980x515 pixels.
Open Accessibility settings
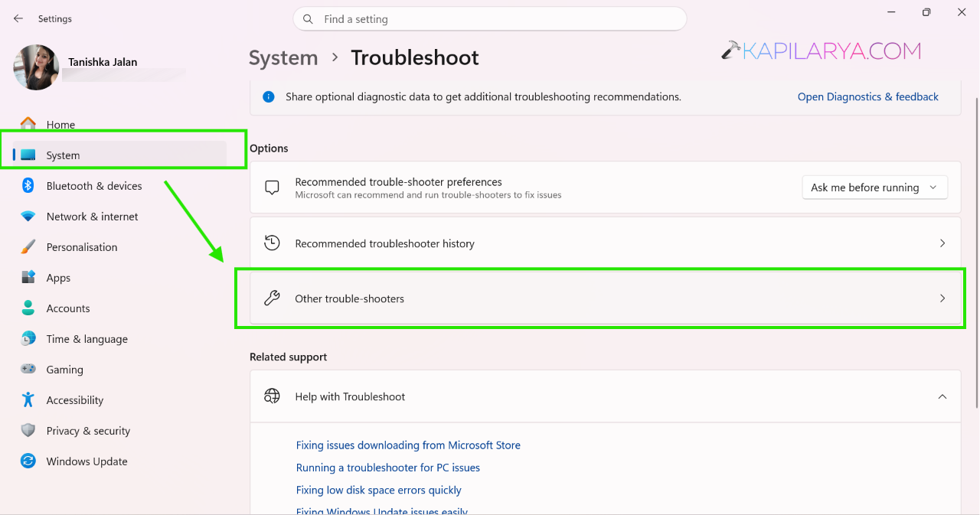[x=74, y=400]
